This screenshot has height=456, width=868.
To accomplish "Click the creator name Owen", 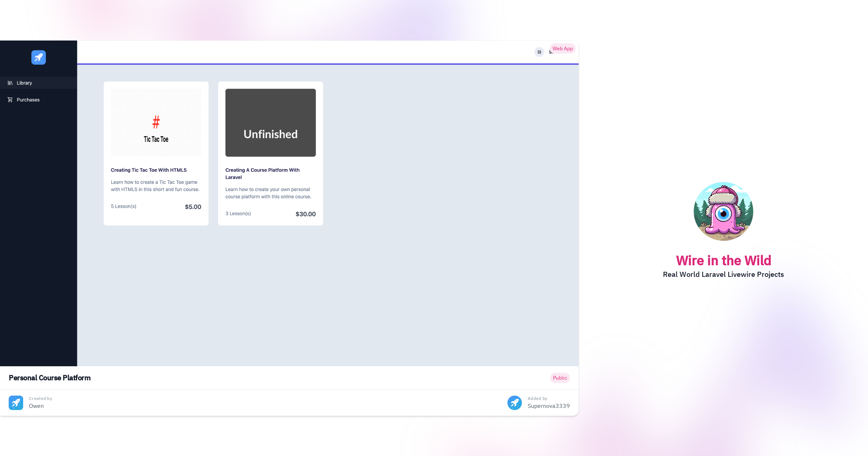I will coord(36,406).
